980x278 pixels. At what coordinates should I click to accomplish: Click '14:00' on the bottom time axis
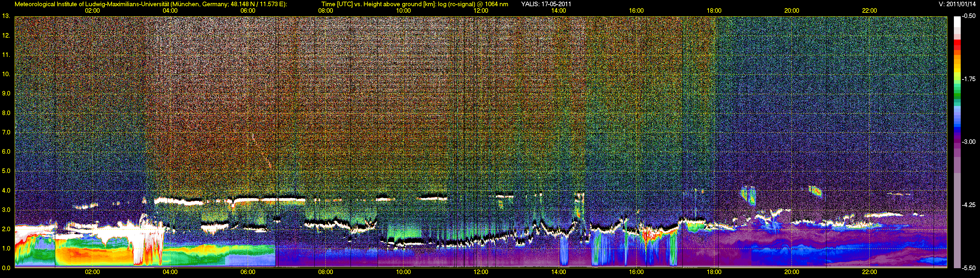pyautogui.click(x=559, y=272)
